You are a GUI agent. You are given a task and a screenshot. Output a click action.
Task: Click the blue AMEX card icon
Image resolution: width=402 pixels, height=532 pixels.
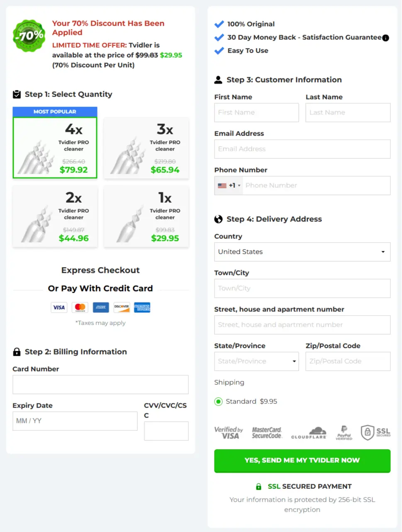tap(100, 307)
